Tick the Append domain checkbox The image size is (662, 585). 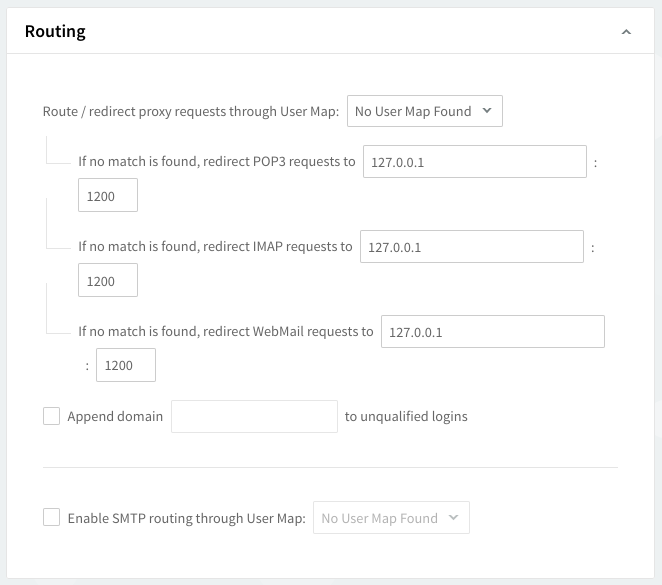(x=52, y=416)
